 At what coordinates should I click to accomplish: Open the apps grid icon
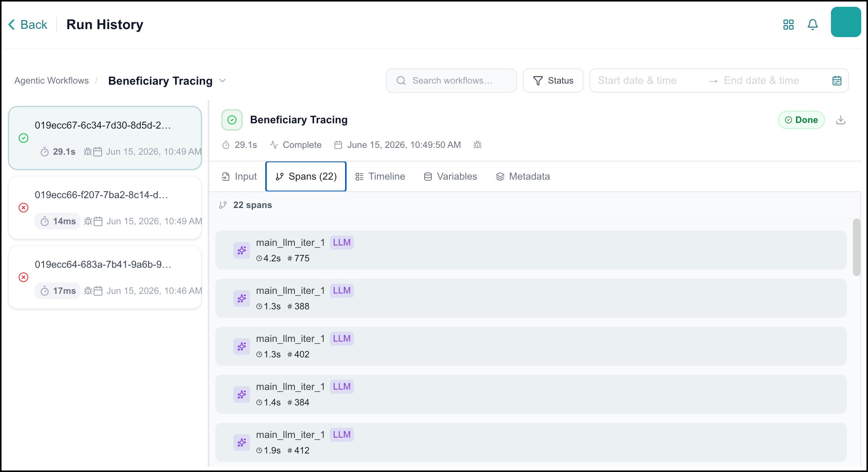pyautogui.click(x=789, y=25)
